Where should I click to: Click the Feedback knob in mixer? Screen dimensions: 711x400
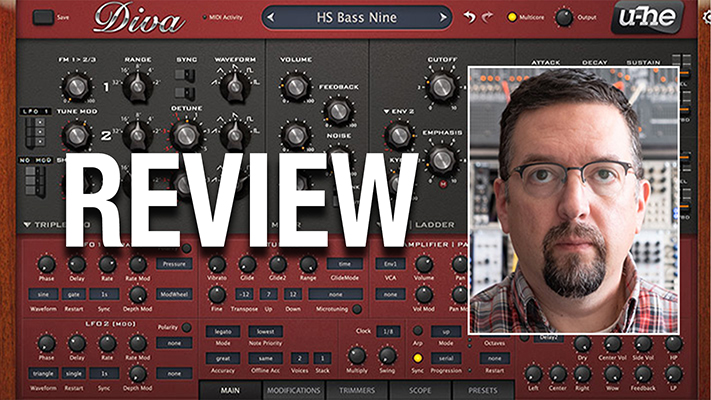[x=338, y=110]
